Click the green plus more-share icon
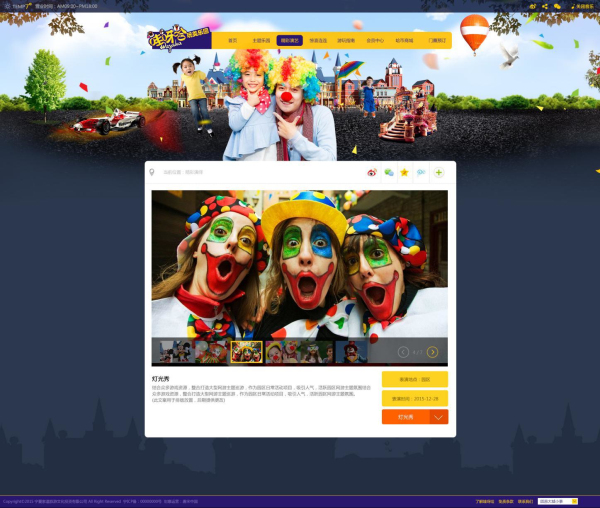The image size is (600, 508). pyautogui.click(x=438, y=172)
